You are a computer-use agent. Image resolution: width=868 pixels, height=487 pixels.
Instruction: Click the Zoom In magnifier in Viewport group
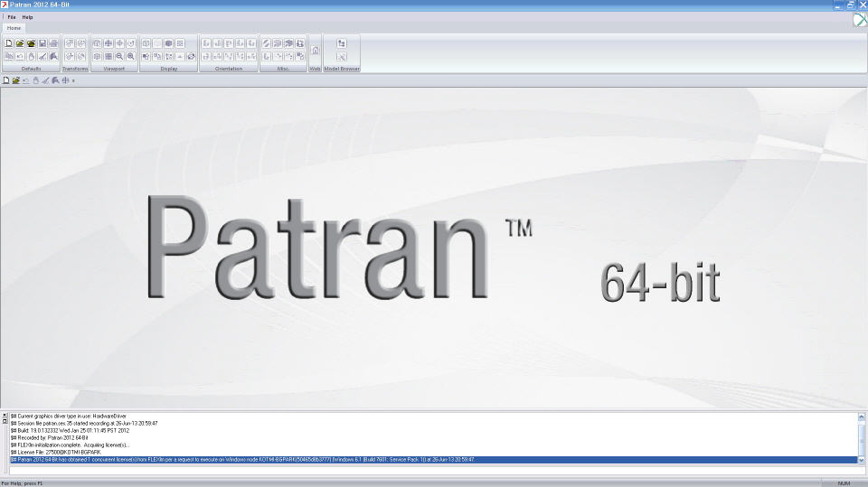(x=131, y=56)
